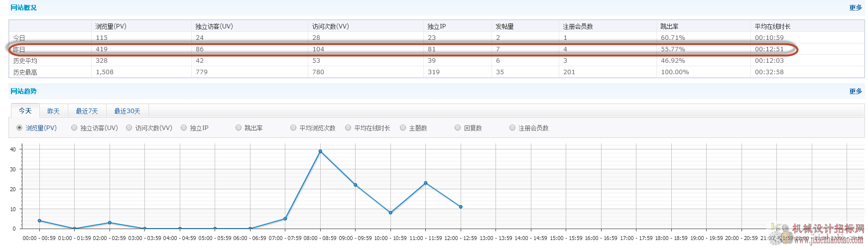Choose the 跳出率 radio option
868x250 pixels.
point(239,128)
